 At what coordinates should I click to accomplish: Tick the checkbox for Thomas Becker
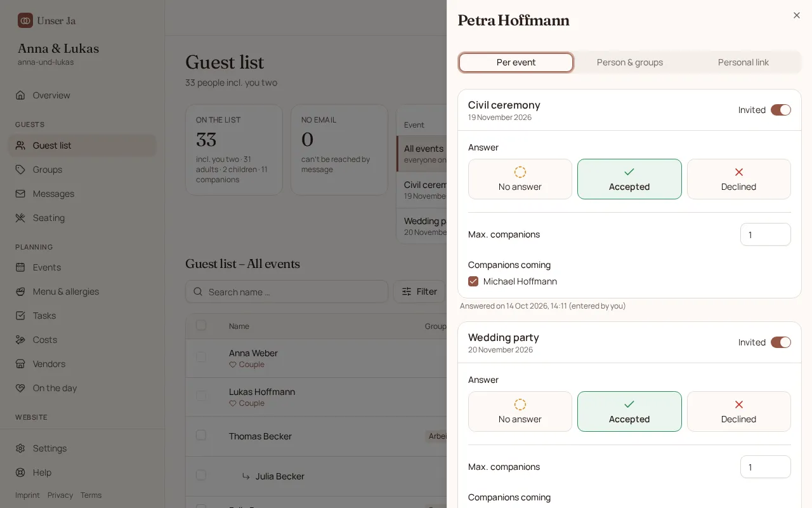pyautogui.click(x=201, y=435)
